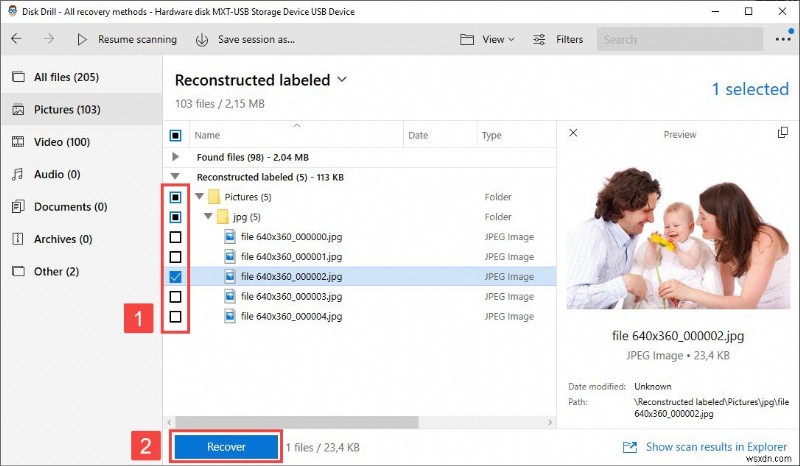The image size is (800, 466).
Task: Click the open-in-Explorer arrow icon
Action: pyautogui.click(x=630, y=447)
